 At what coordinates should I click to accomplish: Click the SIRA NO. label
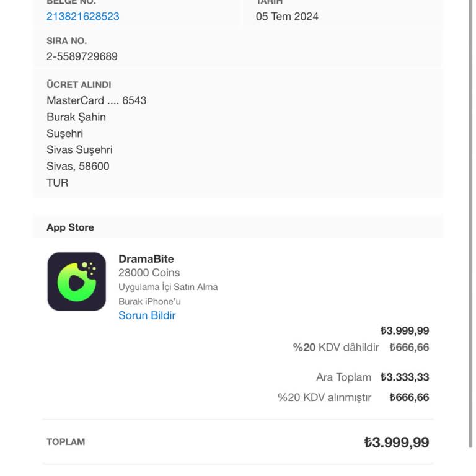pyautogui.click(x=66, y=41)
